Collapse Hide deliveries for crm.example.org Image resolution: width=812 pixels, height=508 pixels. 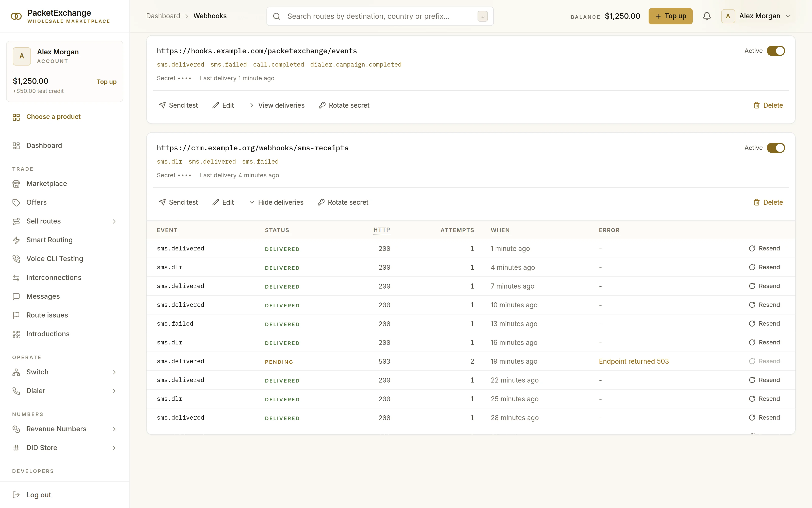[x=276, y=202]
